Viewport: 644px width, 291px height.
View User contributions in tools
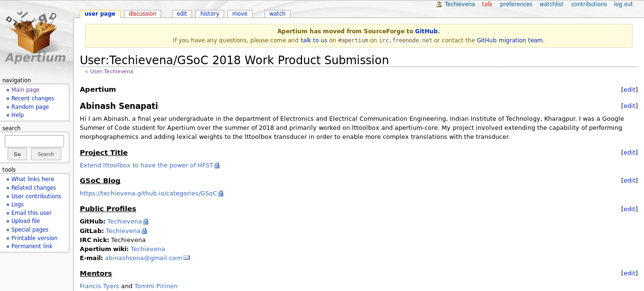coord(37,196)
